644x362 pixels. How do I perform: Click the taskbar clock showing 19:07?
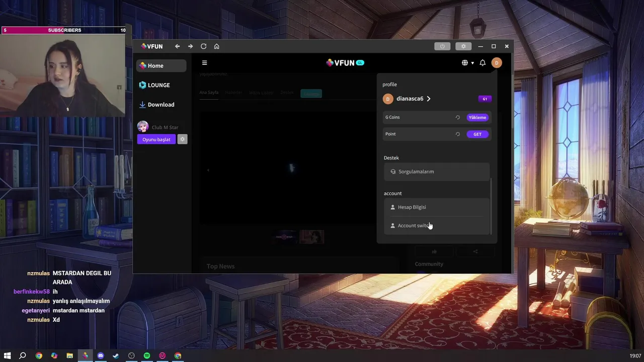click(x=635, y=356)
